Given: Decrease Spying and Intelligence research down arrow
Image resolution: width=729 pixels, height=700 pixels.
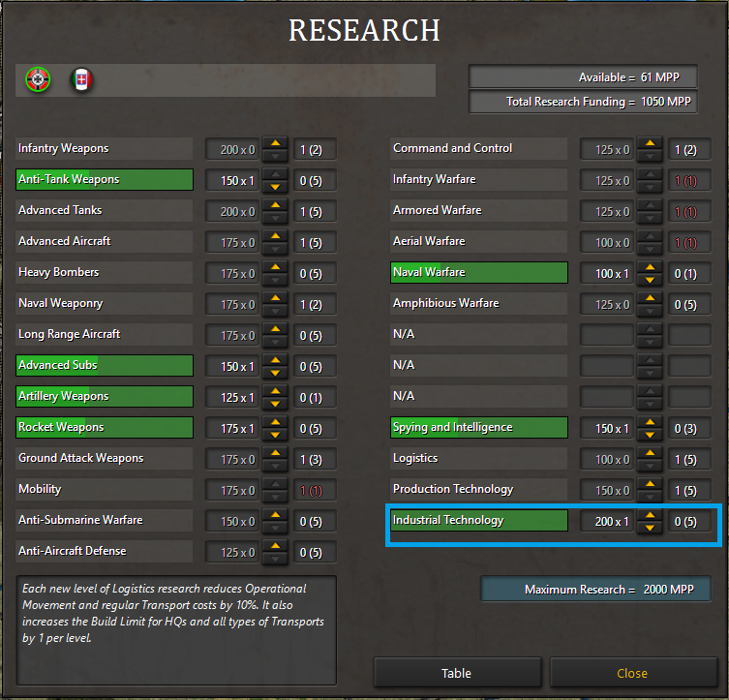Looking at the screenshot, I should [x=650, y=435].
